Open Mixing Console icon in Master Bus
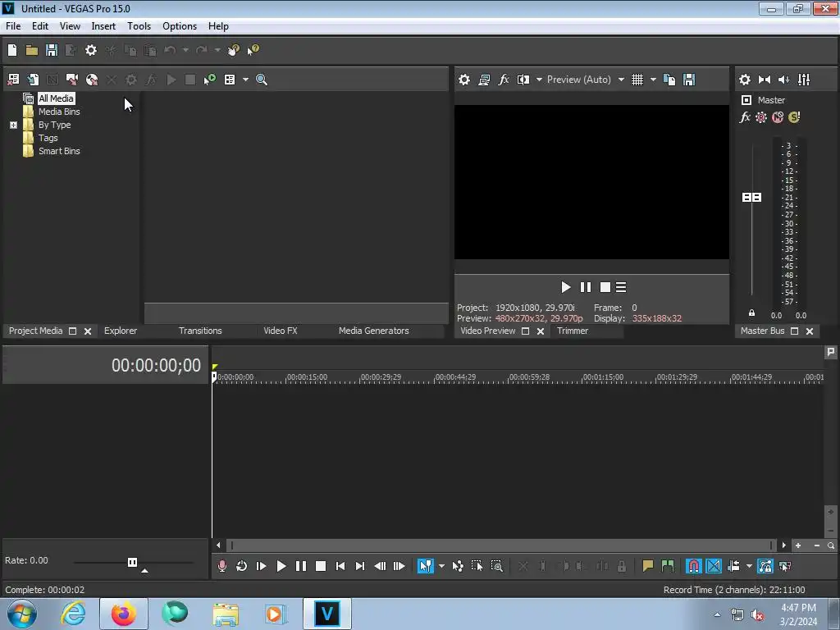Screen dimensions: 840x630 click(804, 80)
